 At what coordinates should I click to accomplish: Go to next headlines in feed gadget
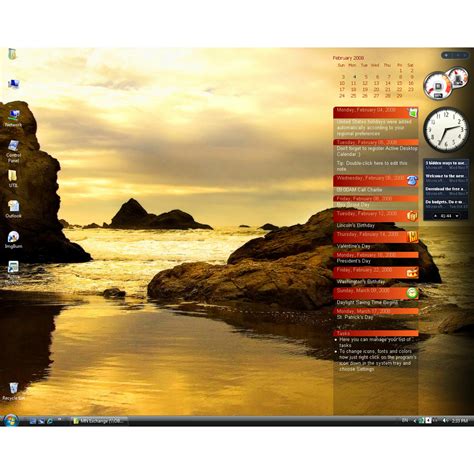[457, 216]
